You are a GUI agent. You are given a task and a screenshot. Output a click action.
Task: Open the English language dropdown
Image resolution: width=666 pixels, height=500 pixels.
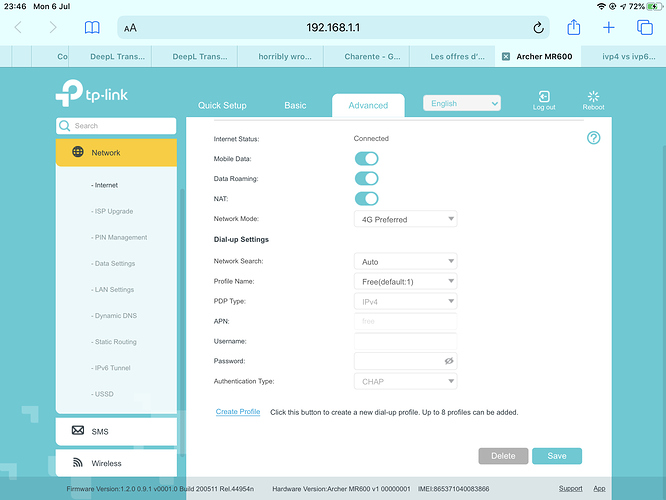(x=462, y=103)
